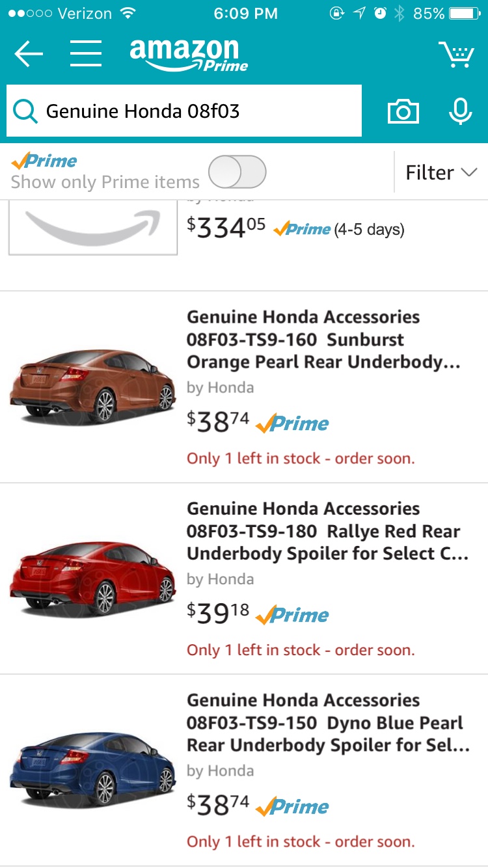The image size is (488, 868).
Task: Tap the camera search icon
Action: coord(403,112)
